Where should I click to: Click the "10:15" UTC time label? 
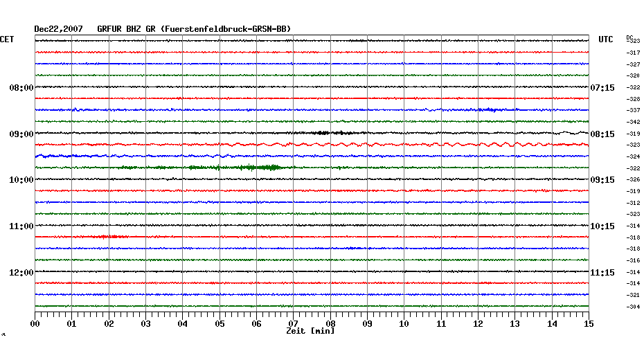pos(602,226)
